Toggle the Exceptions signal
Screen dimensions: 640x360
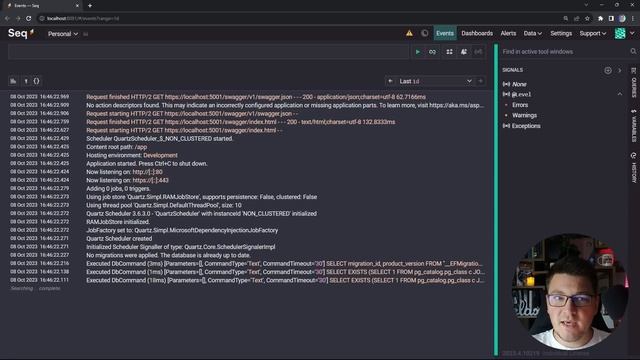(522, 126)
